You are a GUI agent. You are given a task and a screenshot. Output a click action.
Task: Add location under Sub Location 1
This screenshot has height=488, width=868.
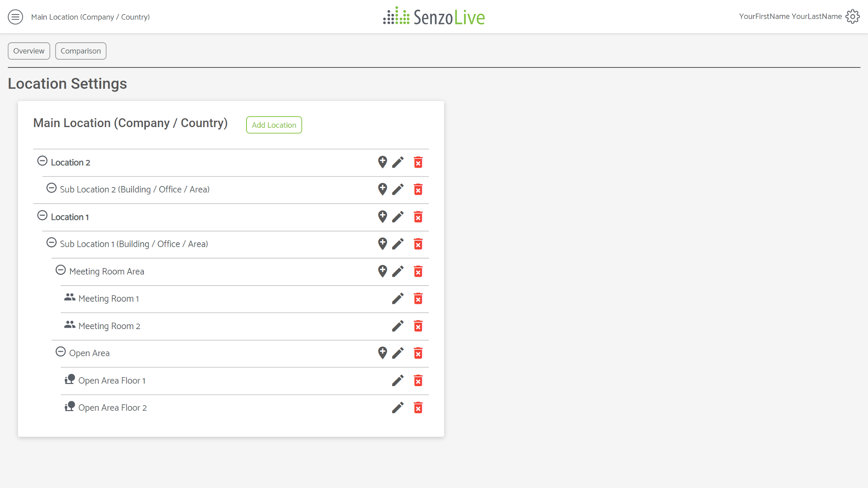(x=382, y=244)
